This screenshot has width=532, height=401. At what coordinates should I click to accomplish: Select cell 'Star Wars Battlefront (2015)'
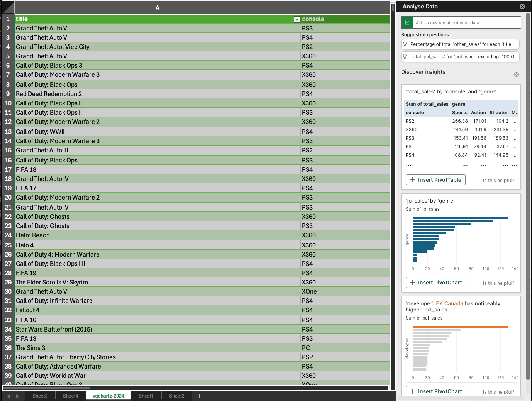[x=158, y=329]
